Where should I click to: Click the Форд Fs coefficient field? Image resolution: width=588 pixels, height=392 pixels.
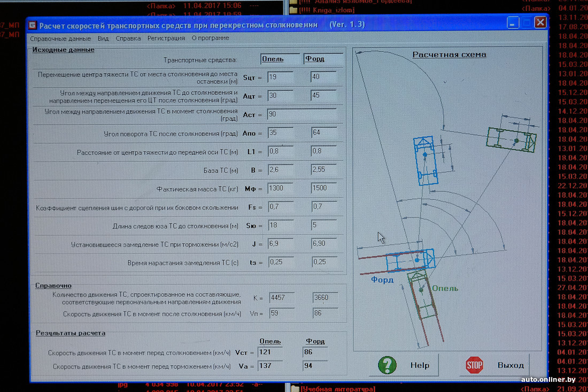click(324, 206)
